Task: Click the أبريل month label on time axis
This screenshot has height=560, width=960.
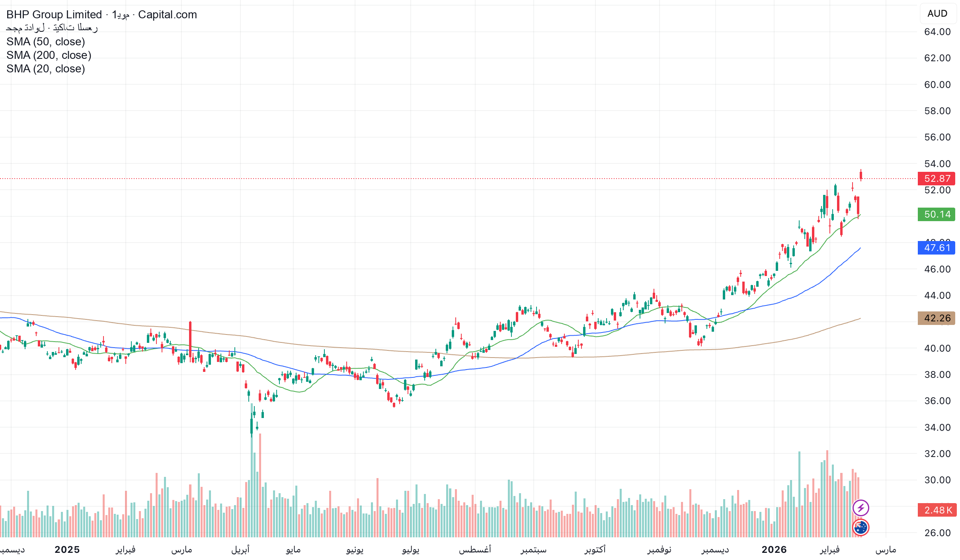Action: tap(240, 550)
